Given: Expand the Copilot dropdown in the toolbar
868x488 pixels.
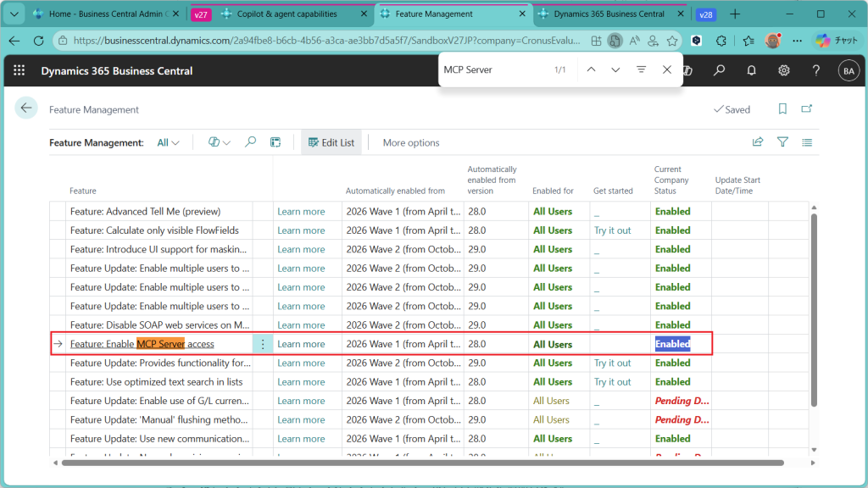Looking at the screenshot, I should click(x=219, y=142).
